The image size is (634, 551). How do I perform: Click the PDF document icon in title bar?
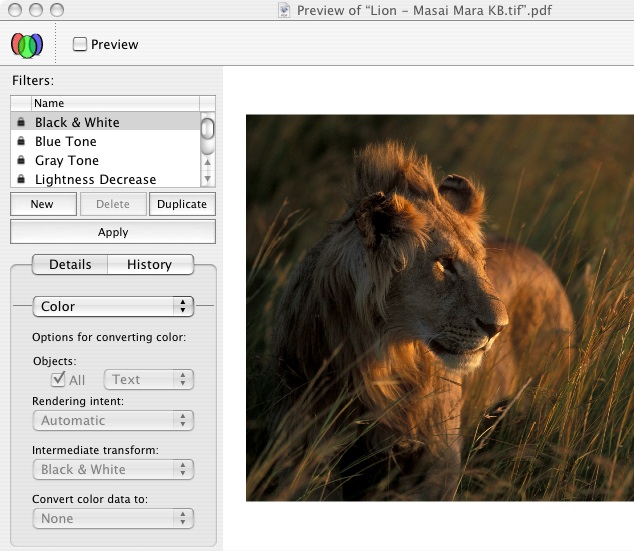coord(284,10)
